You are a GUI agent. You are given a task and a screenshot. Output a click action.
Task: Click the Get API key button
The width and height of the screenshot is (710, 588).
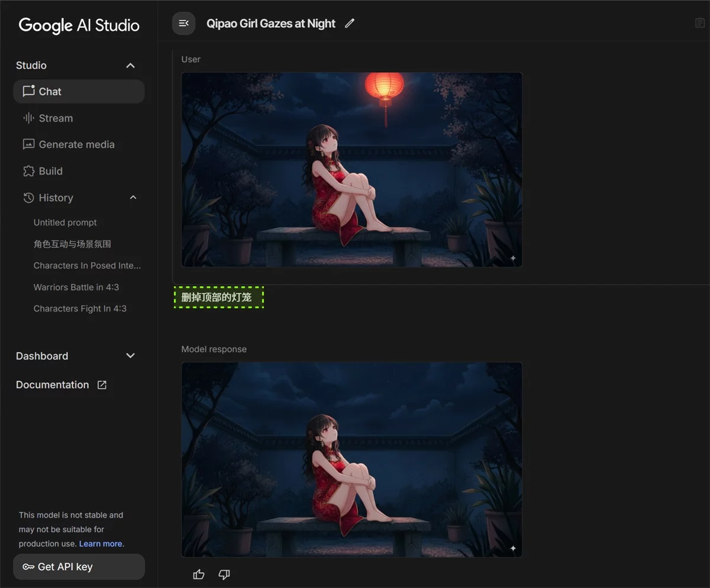(79, 567)
